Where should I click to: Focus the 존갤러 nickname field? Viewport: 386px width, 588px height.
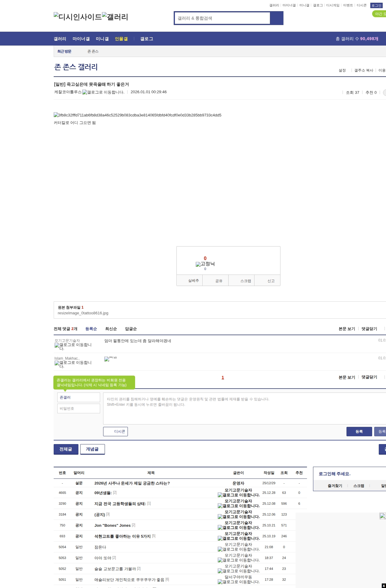(x=79, y=397)
